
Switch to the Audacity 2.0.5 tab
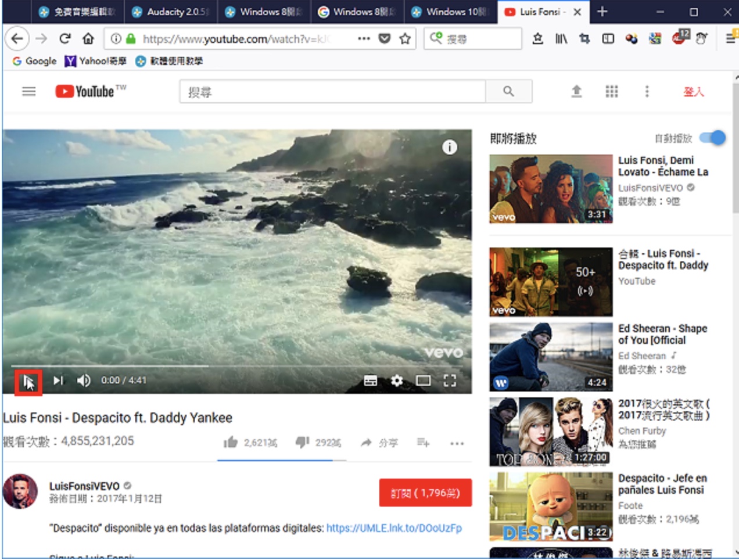pos(170,12)
